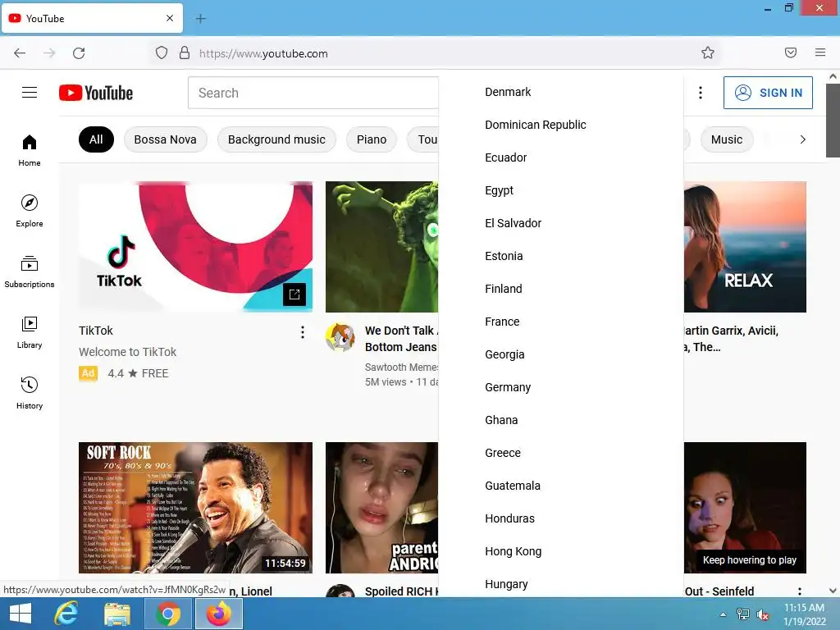This screenshot has height=630, width=840.
Task: Open the RELAX video thumbnail
Action: pyautogui.click(x=745, y=246)
